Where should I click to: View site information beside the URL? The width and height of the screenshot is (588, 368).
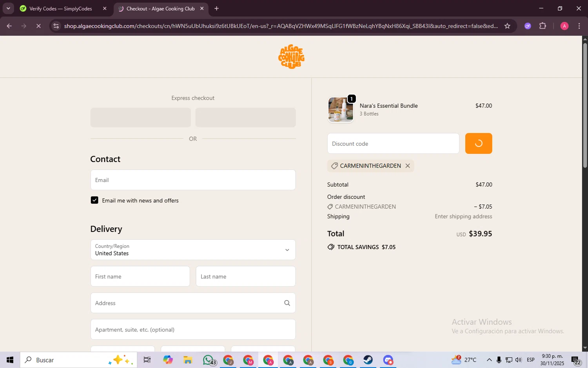click(56, 26)
